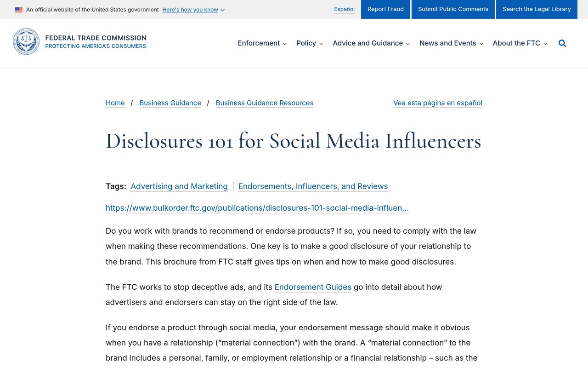Image resolution: width=588 pixels, height=368 pixels.
Task: Click the page heading "Disclosures 101 for Social Media Influencers"
Action: [294, 141]
